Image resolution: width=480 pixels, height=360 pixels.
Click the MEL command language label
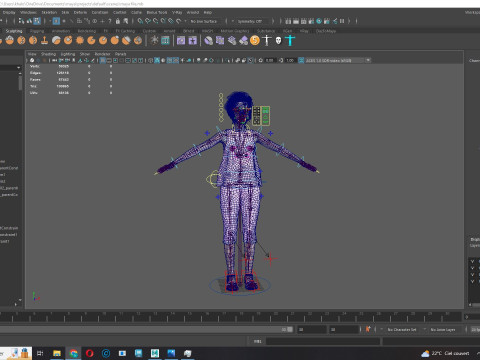click(x=257, y=341)
